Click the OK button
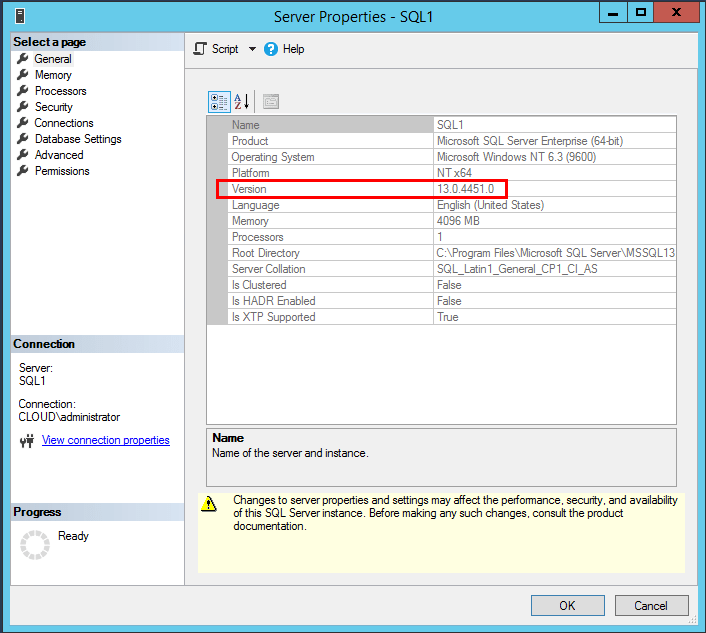The height and width of the screenshot is (633, 706). click(x=567, y=606)
